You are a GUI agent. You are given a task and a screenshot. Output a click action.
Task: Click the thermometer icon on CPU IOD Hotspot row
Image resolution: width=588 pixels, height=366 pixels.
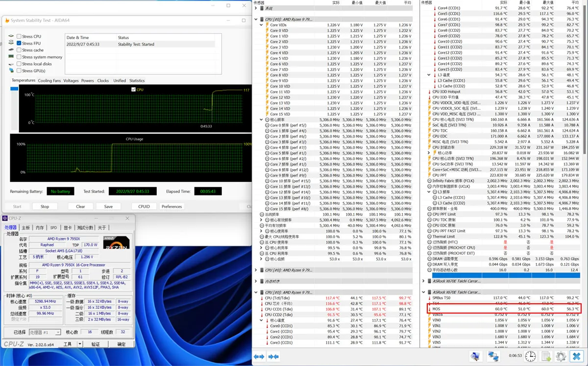(429, 92)
